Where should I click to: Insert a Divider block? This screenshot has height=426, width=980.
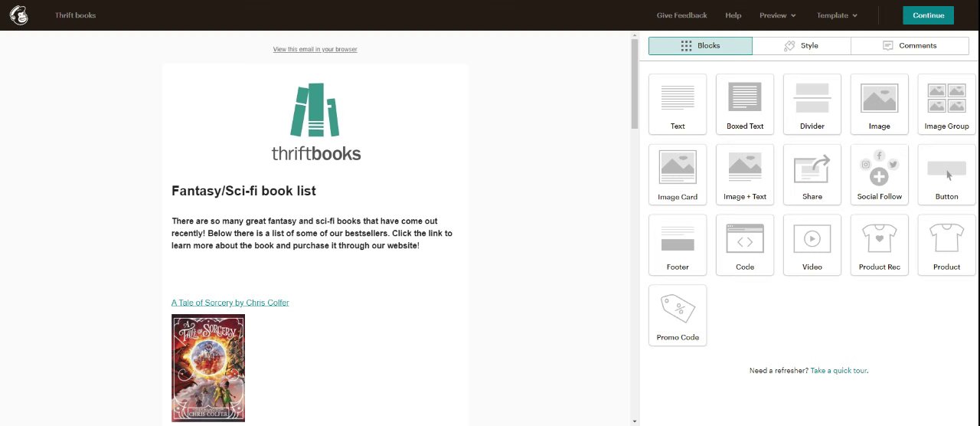[812, 104]
